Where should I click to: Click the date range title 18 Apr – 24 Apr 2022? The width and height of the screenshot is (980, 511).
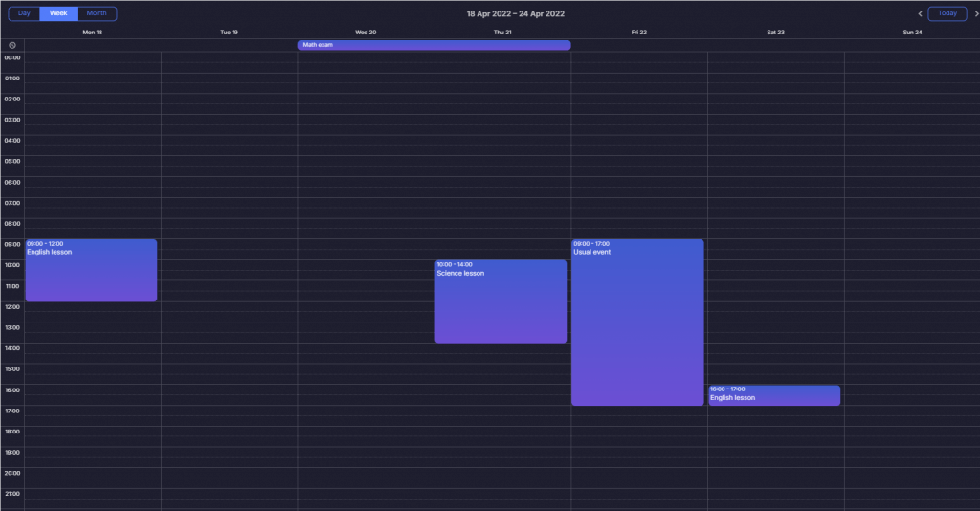tap(515, 13)
